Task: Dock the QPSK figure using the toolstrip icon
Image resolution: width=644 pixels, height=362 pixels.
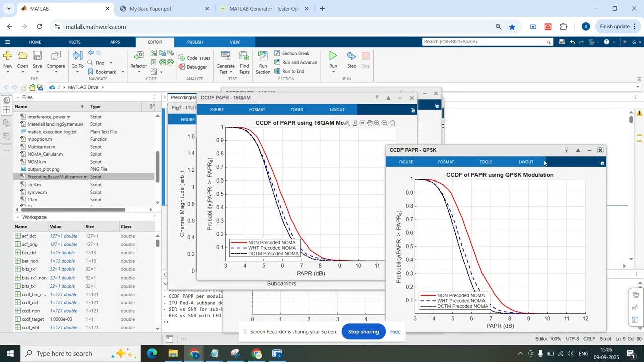Action: (x=602, y=163)
